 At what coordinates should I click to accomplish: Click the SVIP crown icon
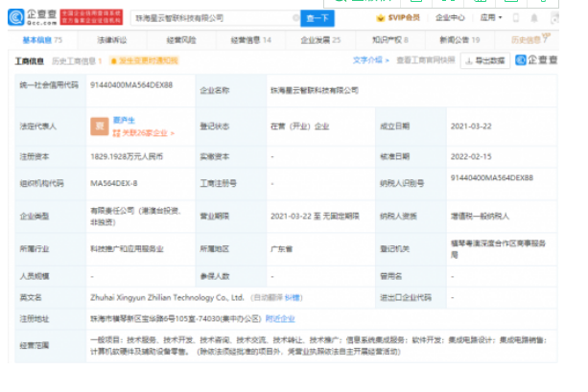click(380, 18)
